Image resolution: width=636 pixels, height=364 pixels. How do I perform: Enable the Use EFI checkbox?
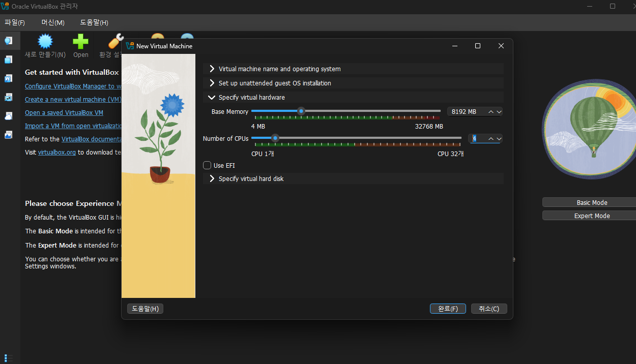point(207,165)
